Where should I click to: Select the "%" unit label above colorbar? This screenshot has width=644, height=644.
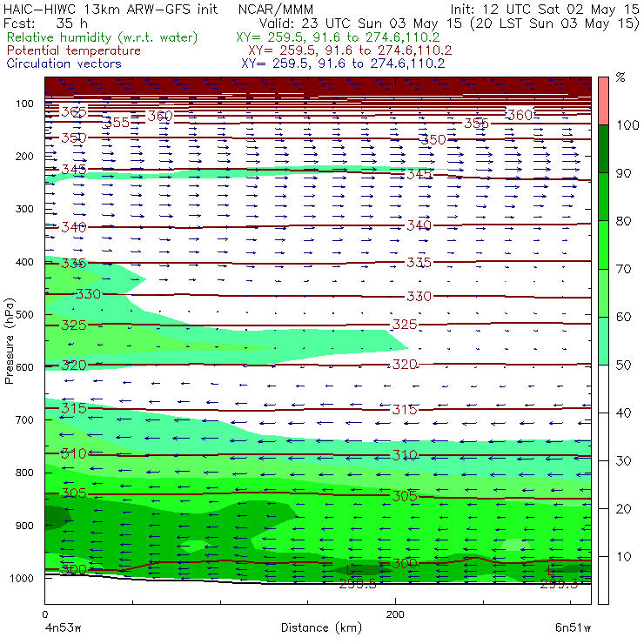(621, 77)
